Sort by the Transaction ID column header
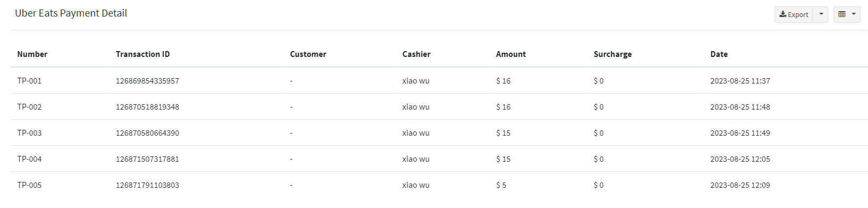 pos(143,54)
